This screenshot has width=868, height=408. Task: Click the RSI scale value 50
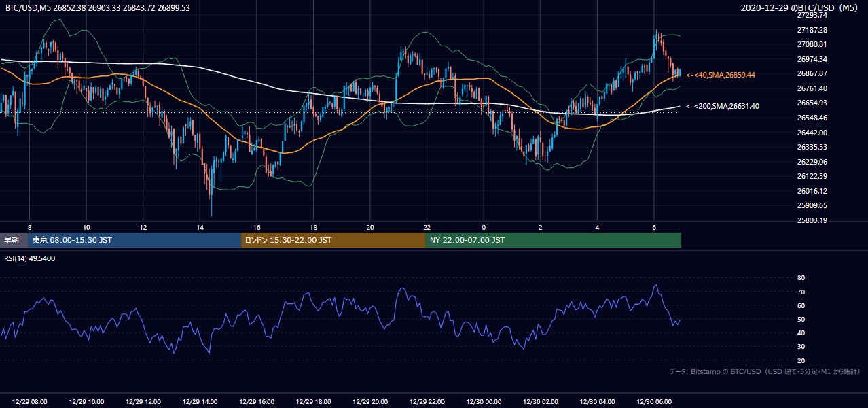pos(801,319)
